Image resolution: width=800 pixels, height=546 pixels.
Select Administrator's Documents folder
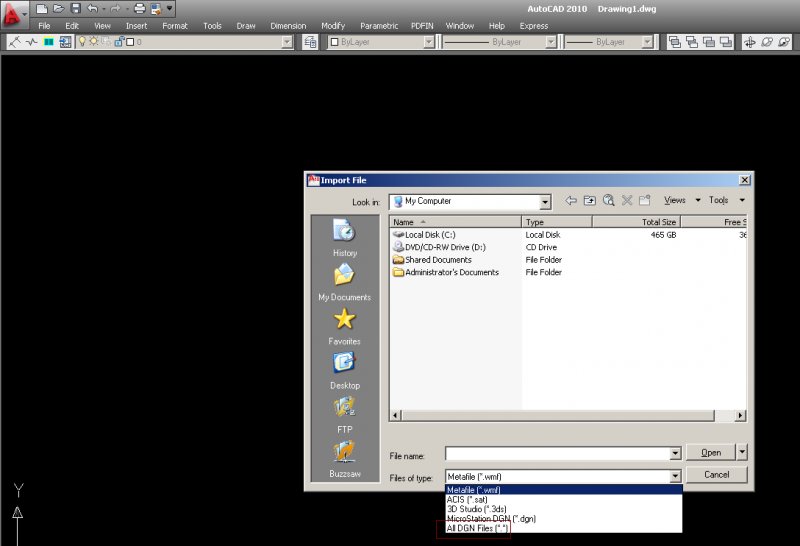[446, 272]
